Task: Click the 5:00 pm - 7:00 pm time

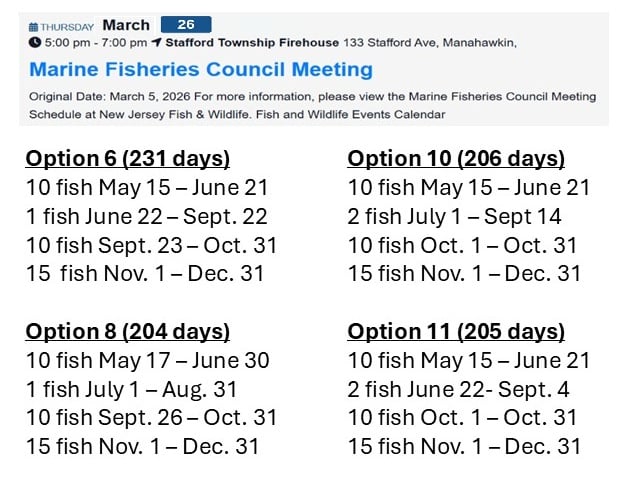Action: point(96,43)
